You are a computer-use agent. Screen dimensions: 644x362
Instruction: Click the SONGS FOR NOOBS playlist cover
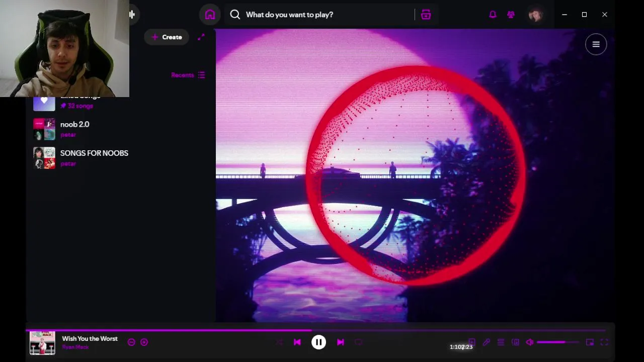[44, 158]
